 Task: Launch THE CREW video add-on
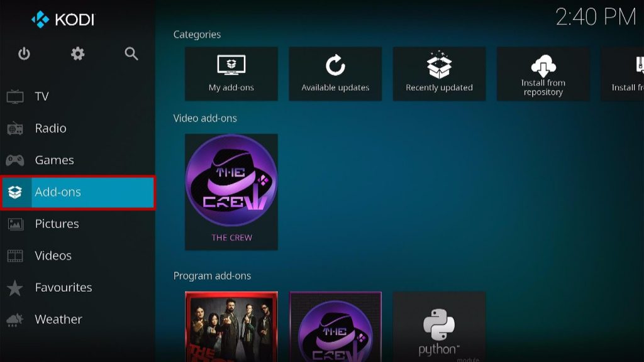(x=231, y=192)
